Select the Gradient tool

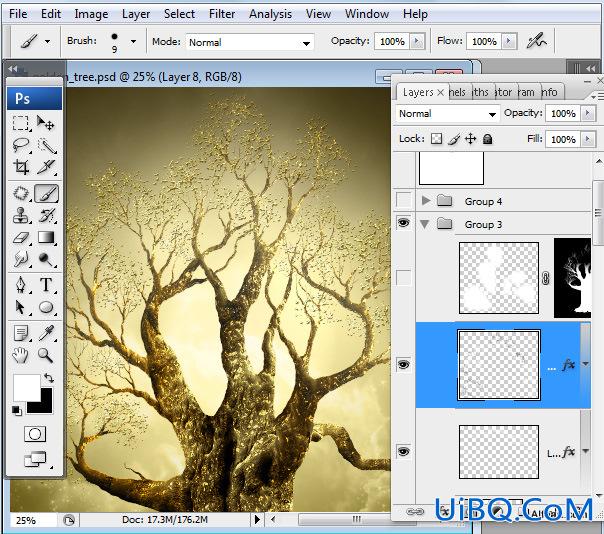coord(46,237)
